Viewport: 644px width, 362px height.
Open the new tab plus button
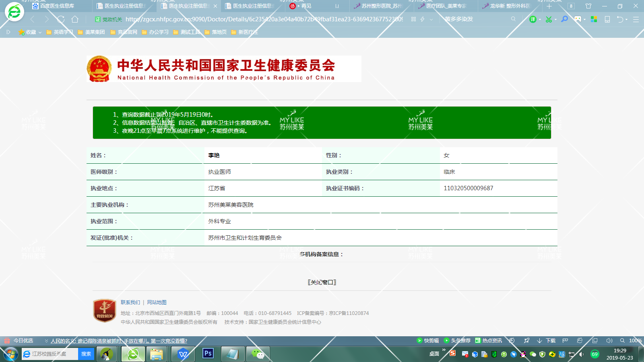pos(549,6)
